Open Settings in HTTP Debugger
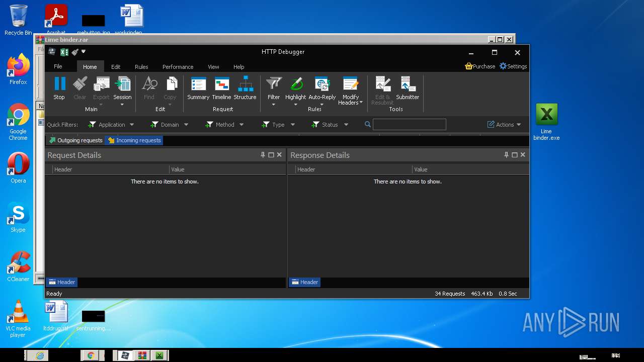Viewport: 644px width, 362px height. coord(513,66)
